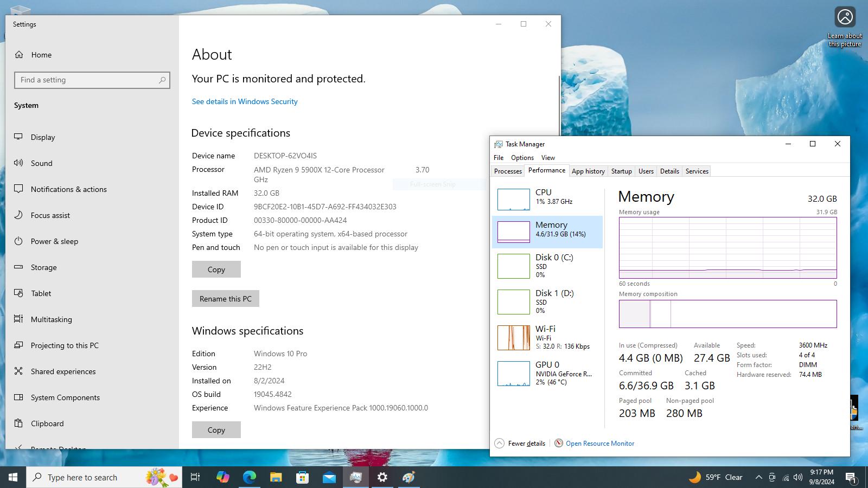Show hidden system tray icons
Image resolution: width=868 pixels, height=488 pixels.
tap(758, 477)
